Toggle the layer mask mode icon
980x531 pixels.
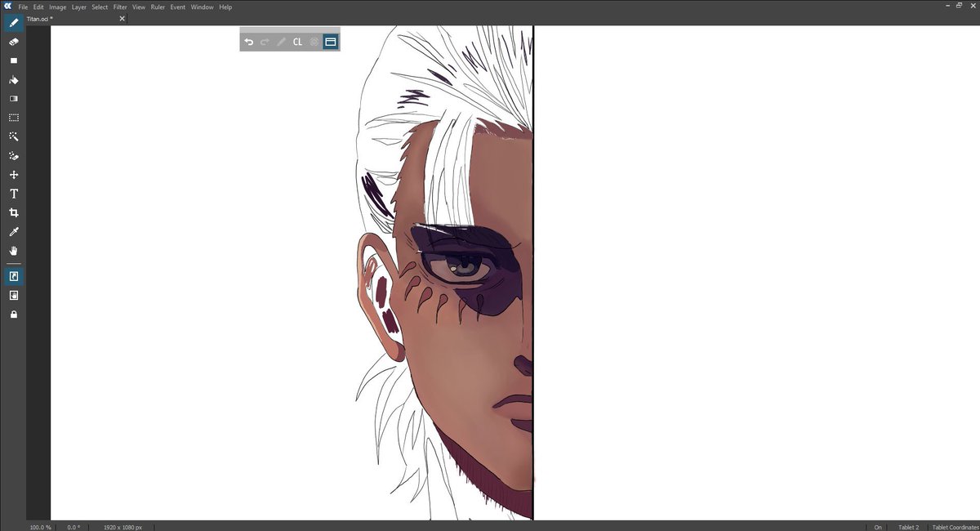tap(14, 296)
